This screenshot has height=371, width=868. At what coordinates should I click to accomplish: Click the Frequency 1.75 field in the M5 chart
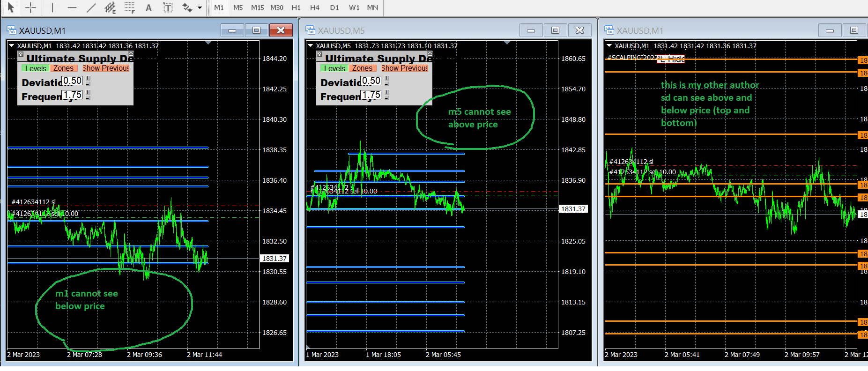pos(371,95)
